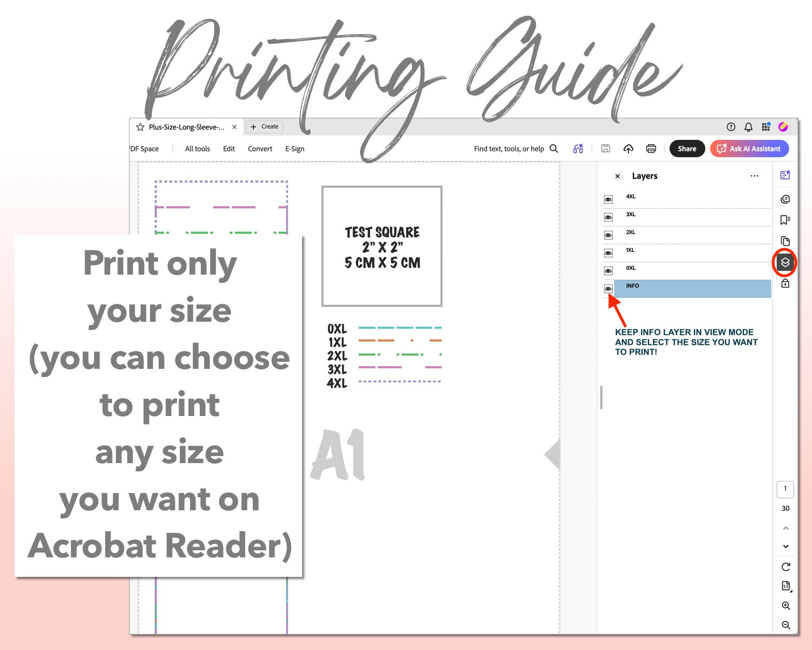Click Find text, tools, or help field
This screenshot has width=812, height=650.
click(509, 148)
